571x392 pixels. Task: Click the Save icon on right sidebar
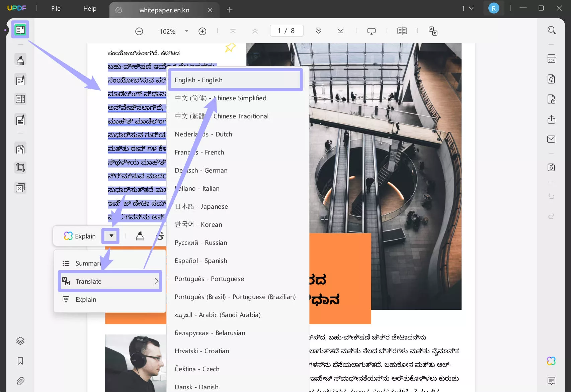pos(551,167)
